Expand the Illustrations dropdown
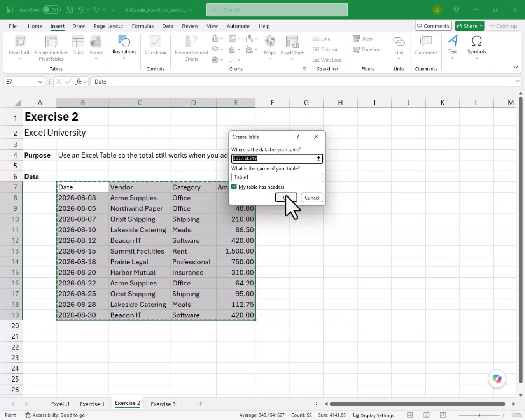525x420 pixels. click(124, 58)
